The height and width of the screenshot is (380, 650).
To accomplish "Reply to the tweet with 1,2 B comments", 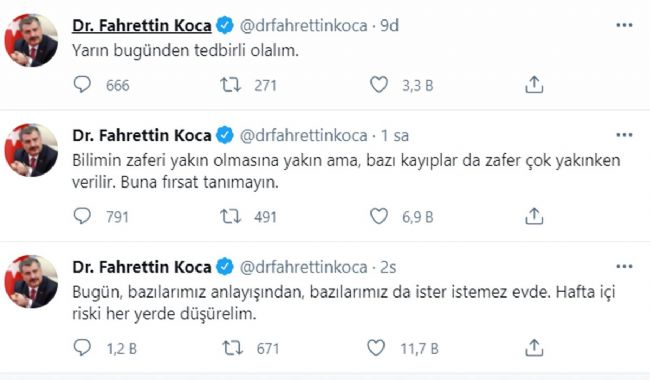I will click(x=82, y=347).
